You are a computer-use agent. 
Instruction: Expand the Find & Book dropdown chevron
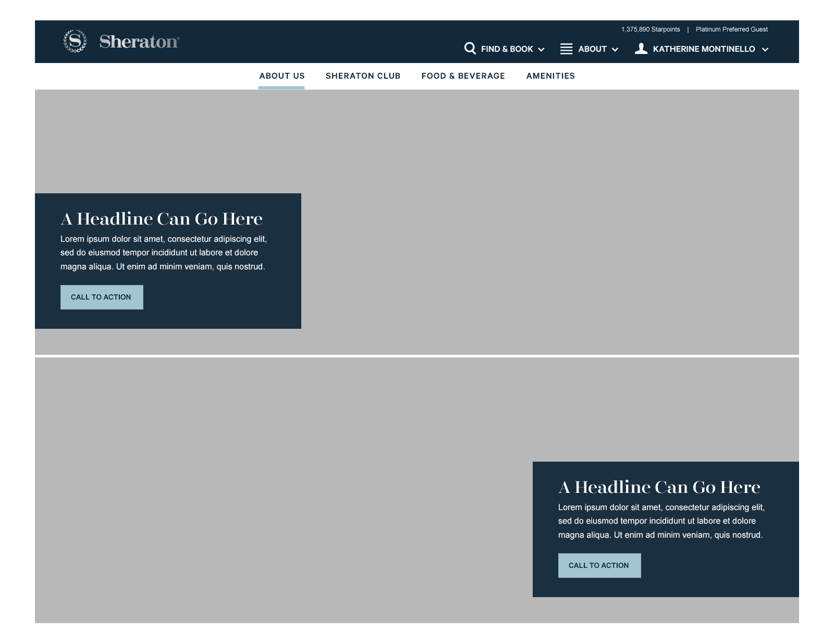pyautogui.click(x=542, y=49)
